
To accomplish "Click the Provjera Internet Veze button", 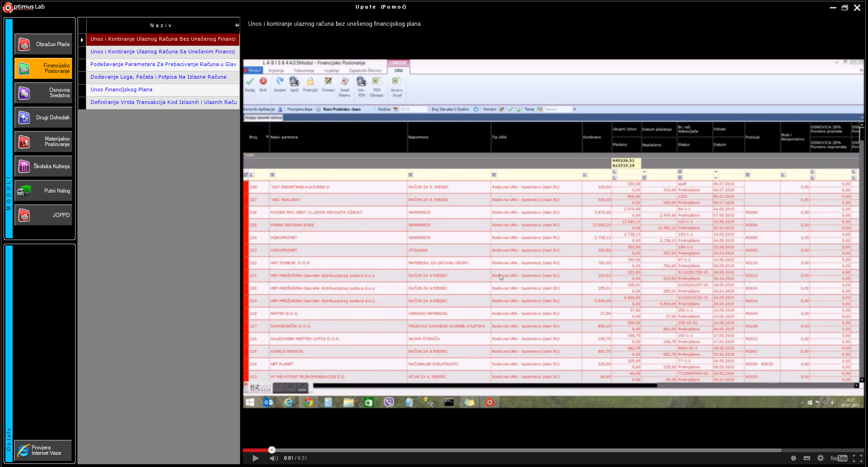I will click(x=43, y=450).
